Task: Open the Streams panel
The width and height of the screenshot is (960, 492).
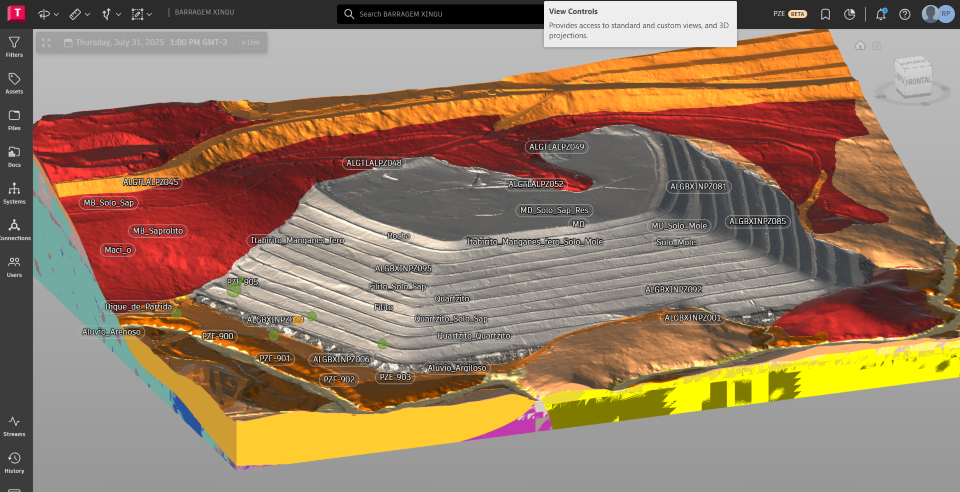Action: pos(14,426)
